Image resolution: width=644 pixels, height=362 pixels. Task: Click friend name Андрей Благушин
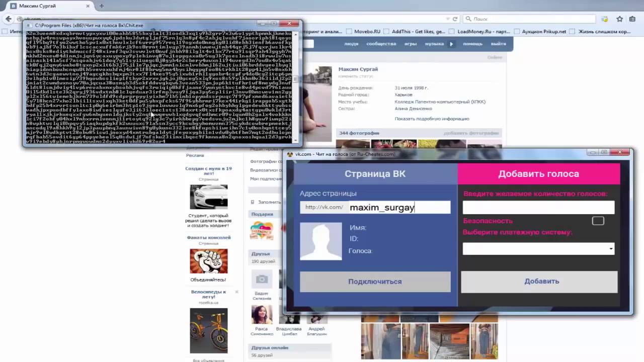[317, 331]
